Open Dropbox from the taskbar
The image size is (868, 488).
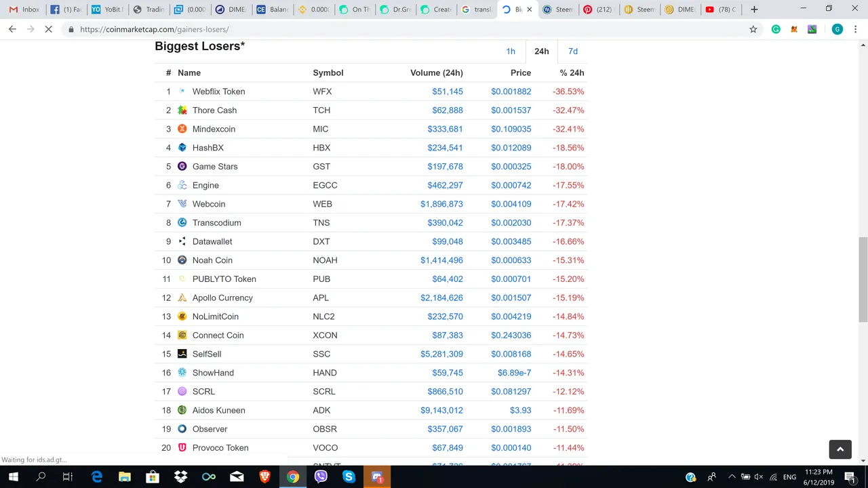[x=180, y=476]
